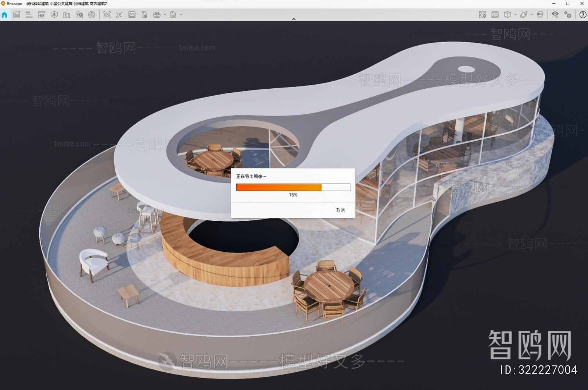Screen dimensions: 588x390
Task: Click the buildings asset library icon
Action: pyautogui.click(x=67, y=15)
